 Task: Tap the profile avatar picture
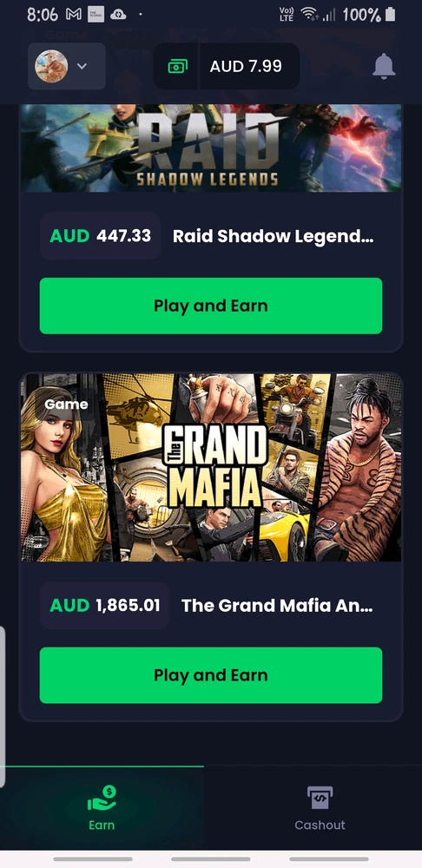pyautogui.click(x=51, y=66)
